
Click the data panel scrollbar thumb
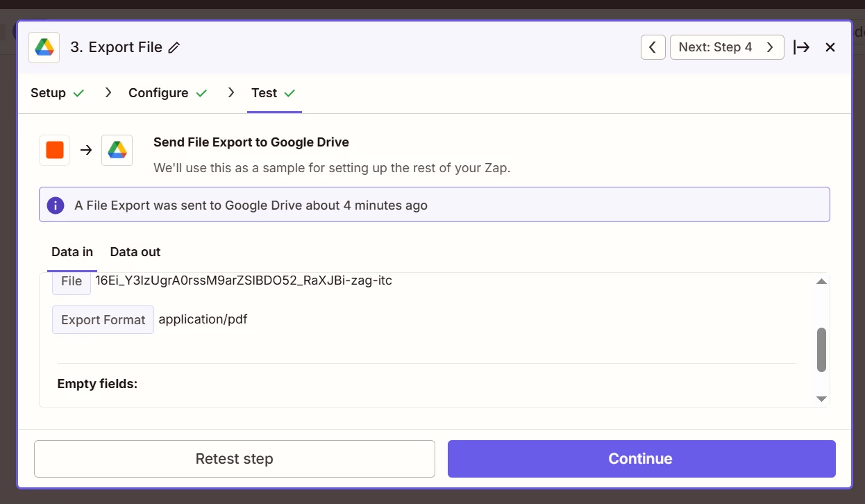(821, 350)
